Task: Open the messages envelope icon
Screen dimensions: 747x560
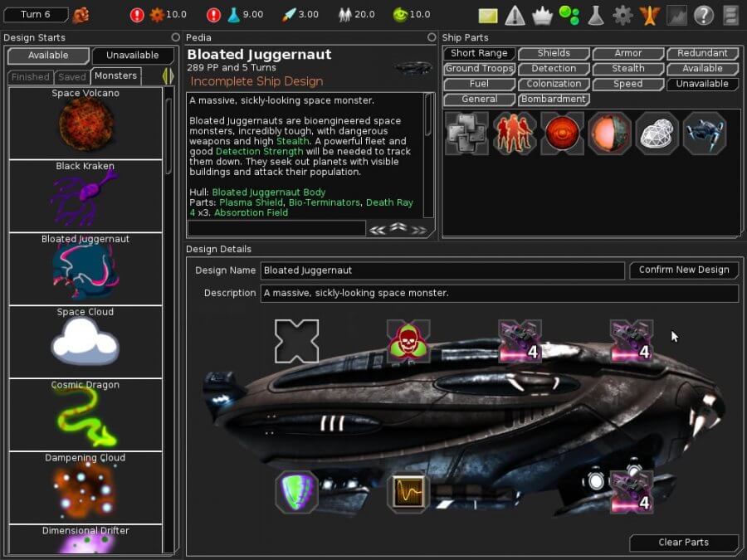Action: [x=488, y=16]
